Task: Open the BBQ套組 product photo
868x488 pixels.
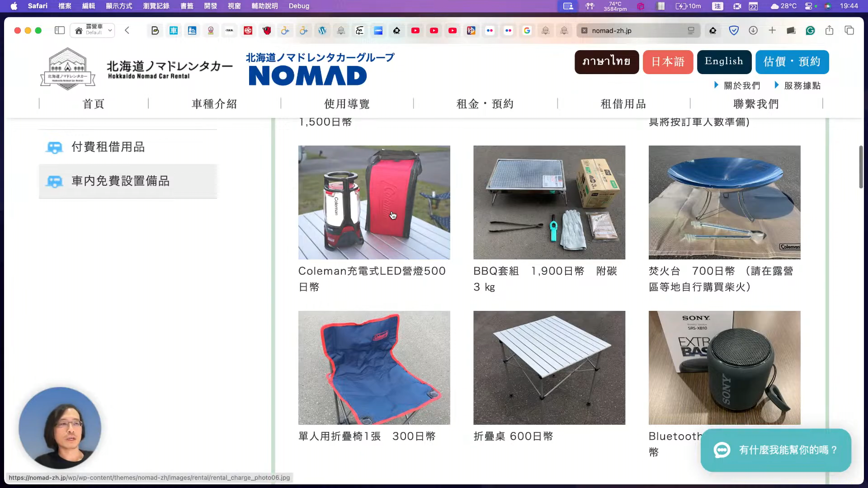Action: tap(549, 202)
